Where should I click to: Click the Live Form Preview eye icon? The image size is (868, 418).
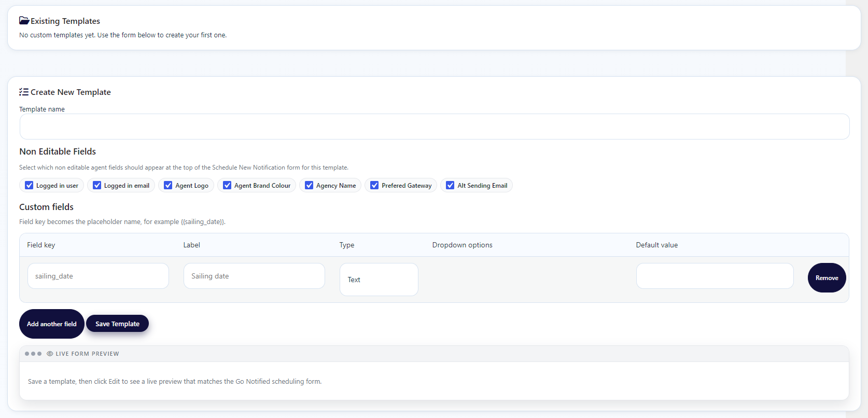point(50,354)
